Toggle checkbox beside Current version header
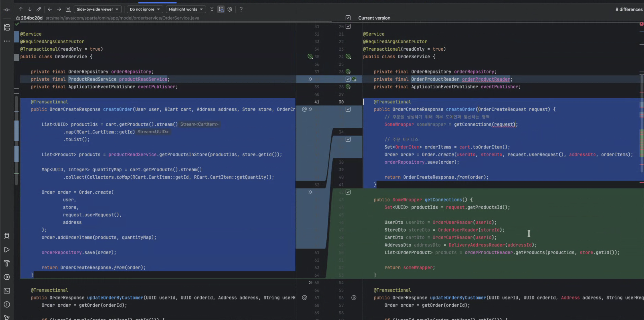 348,18
